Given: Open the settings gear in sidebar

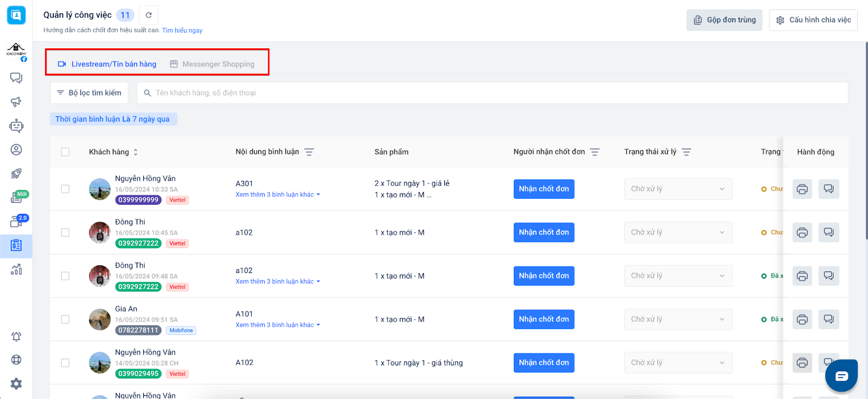Looking at the screenshot, I should pyautogui.click(x=16, y=384).
